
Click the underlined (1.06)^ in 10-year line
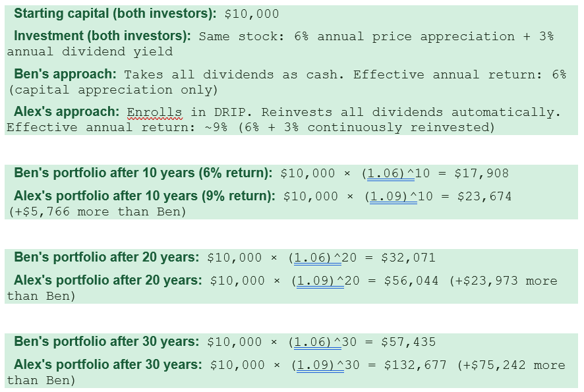coord(391,173)
